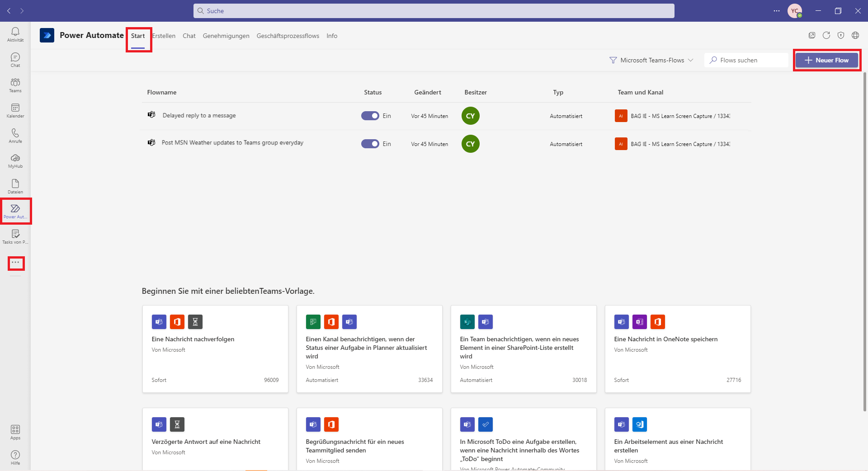The height and width of the screenshot is (471, 868).
Task: Open the YC profile avatar
Action: pos(795,11)
